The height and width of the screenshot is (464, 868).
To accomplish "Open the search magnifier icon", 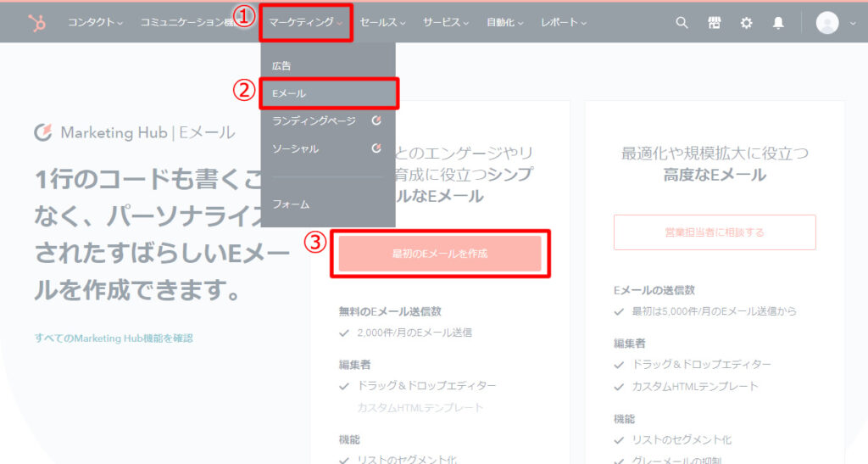I will coord(682,23).
